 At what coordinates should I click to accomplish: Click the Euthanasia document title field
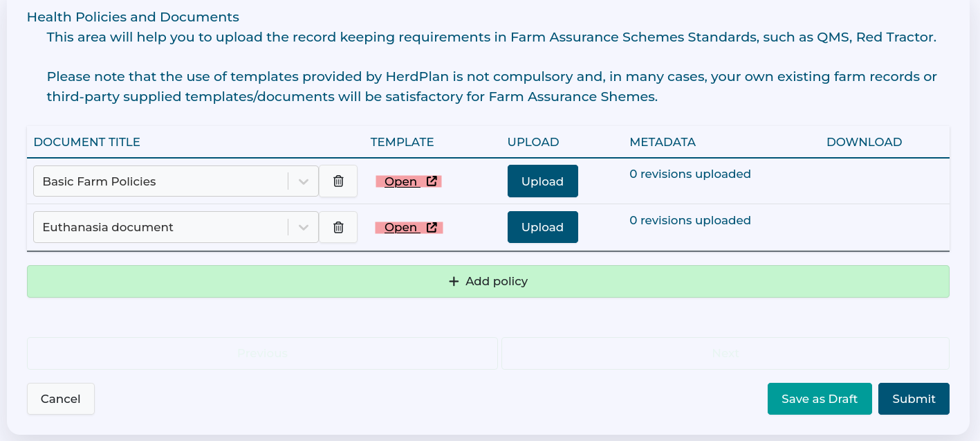tap(159, 227)
